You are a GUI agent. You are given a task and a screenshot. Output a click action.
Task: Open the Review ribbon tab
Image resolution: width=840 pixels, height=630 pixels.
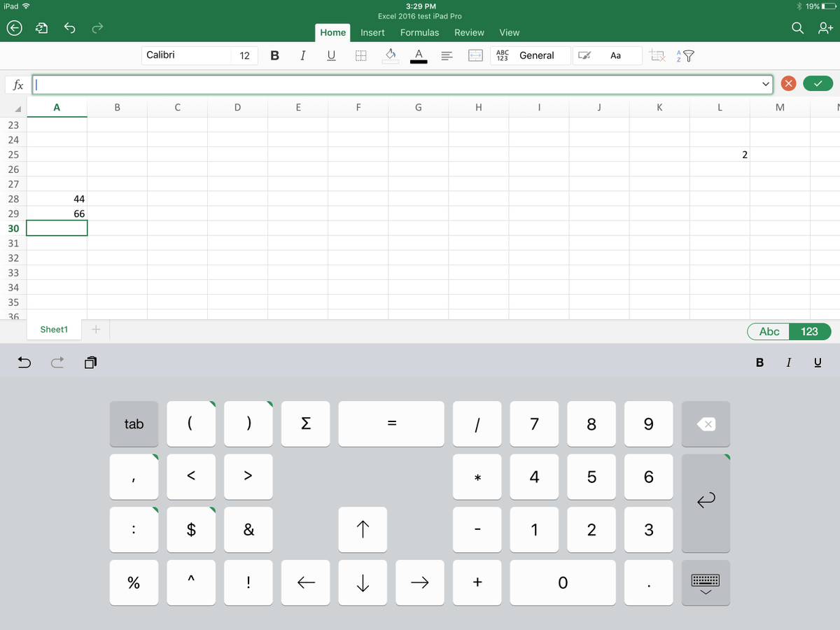(x=469, y=32)
